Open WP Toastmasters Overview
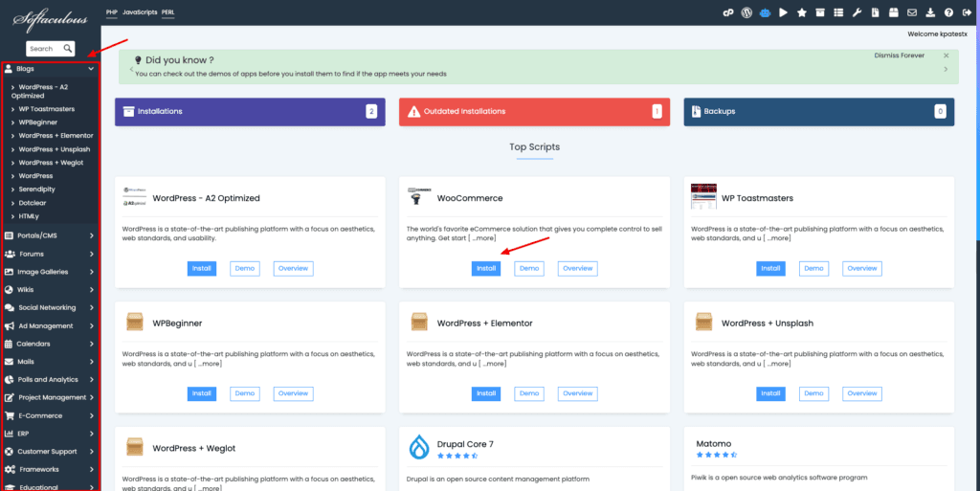Viewport: 980px width, 491px height. pos(862,269)
